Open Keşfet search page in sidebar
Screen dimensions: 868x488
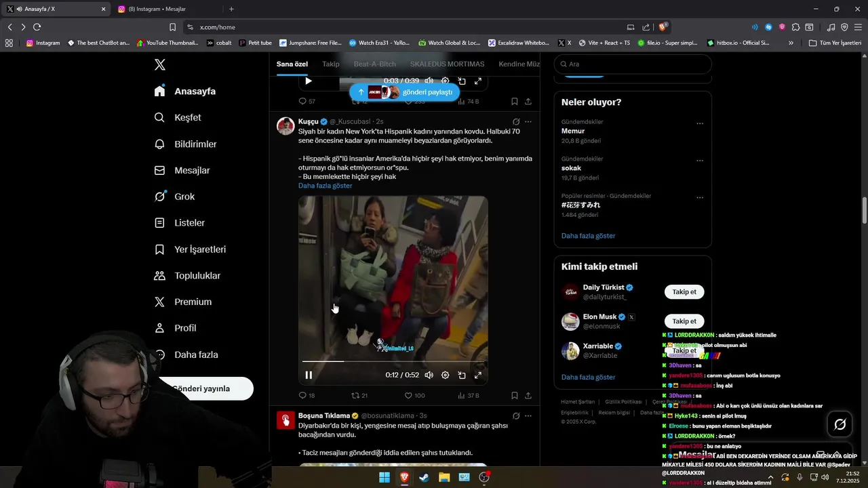[x=178, y=117]
